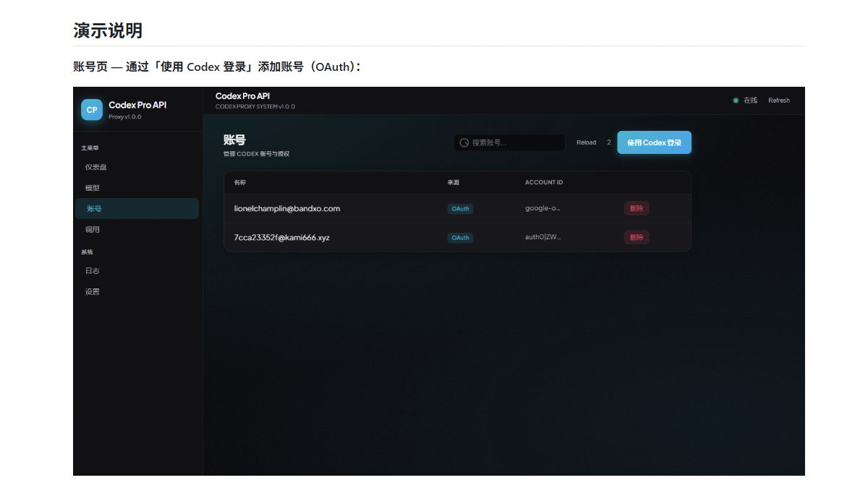The width and height of the screenshot is (868, 488).
Task: Click the auth0|ZW... account ID
Action: [542, 237]
